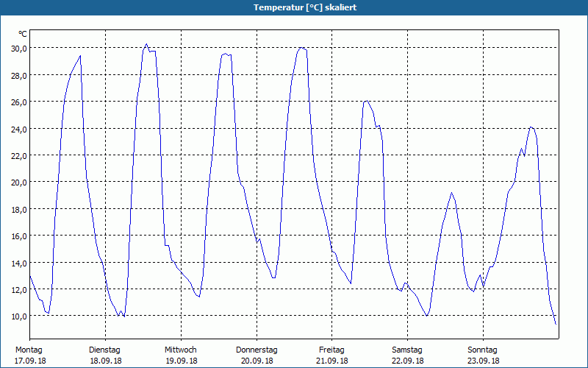
Task: Click the Mittwoch day label
Action: (180, 350)
